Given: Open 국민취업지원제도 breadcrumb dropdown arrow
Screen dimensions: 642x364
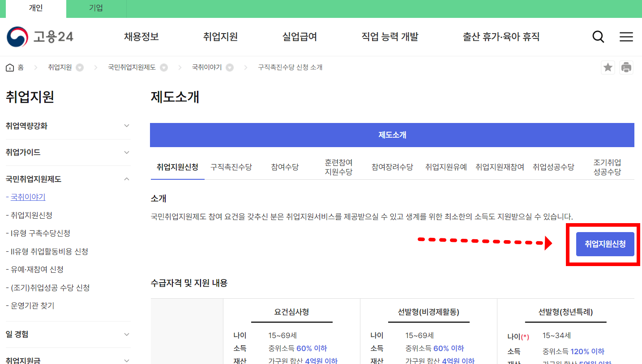Looking at the screenshot, I should point(164,68).
